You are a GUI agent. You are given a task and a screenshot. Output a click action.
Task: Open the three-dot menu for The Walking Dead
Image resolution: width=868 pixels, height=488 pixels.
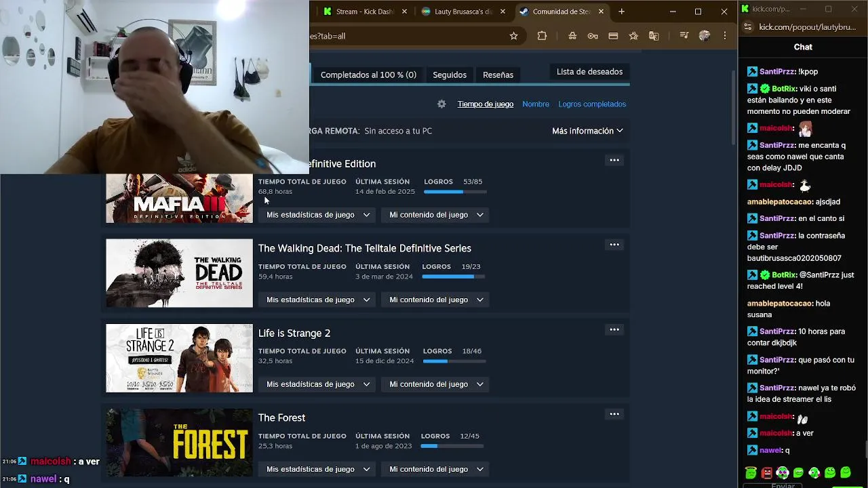point(614,245)
